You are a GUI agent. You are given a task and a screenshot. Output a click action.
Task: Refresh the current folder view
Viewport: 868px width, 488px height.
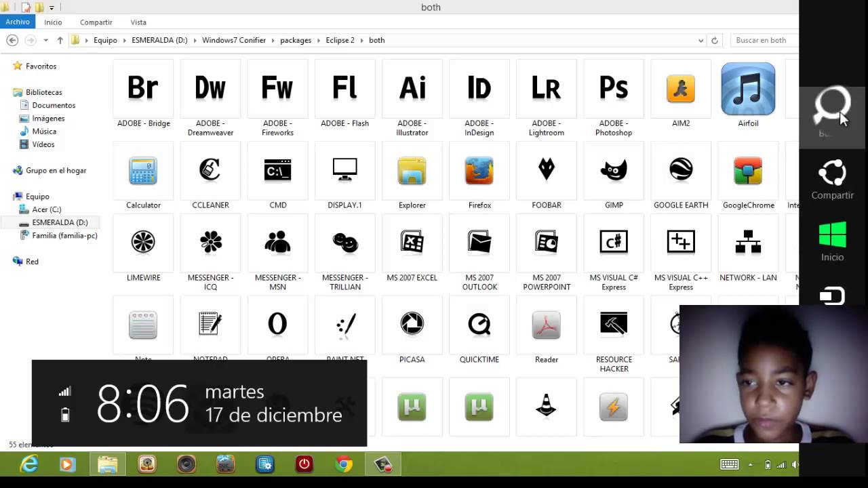coord(714,40)
